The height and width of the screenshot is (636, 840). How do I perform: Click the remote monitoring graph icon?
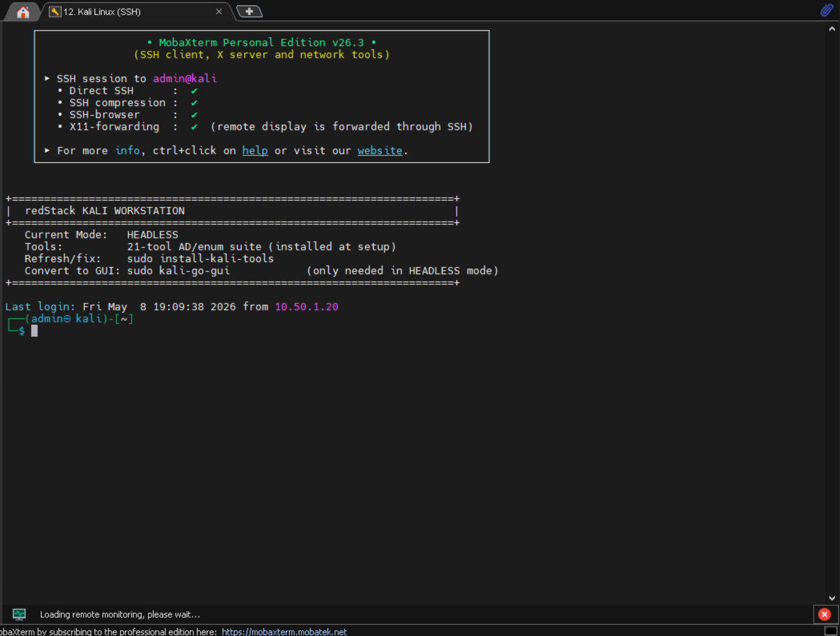[19, 614]
